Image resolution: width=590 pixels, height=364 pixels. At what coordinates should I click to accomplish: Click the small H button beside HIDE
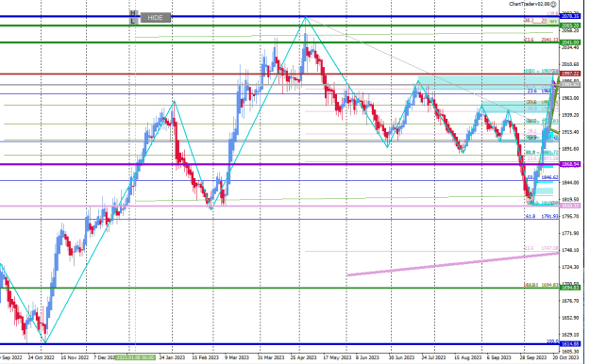pyautogui.click(x=132, y=13)
